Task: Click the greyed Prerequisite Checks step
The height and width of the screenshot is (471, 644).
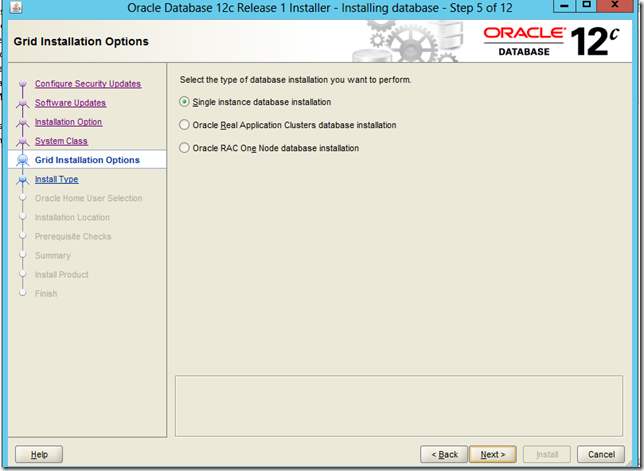Action: pyautogui.click(x=73, y=237)
